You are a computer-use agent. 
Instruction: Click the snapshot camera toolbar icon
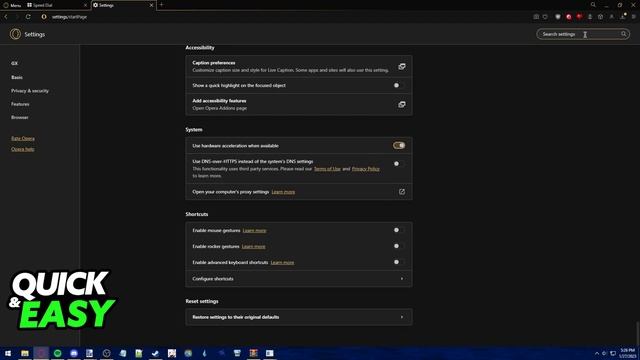(536, 17)
